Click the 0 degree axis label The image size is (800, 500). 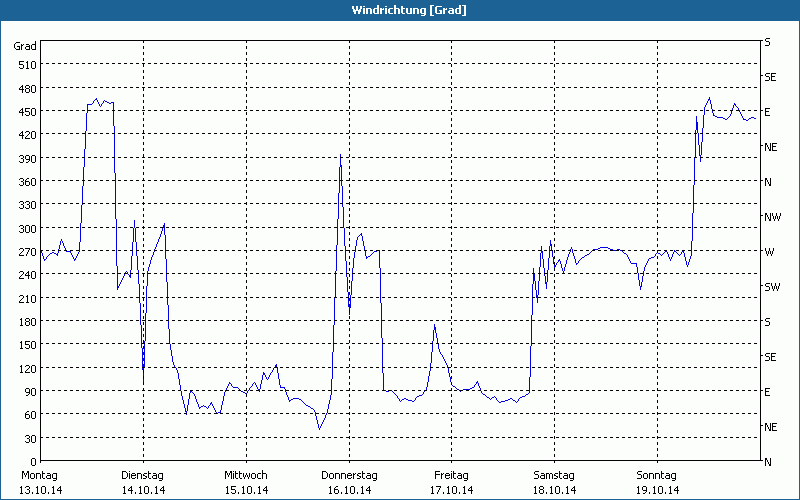[x=34, y=462]
